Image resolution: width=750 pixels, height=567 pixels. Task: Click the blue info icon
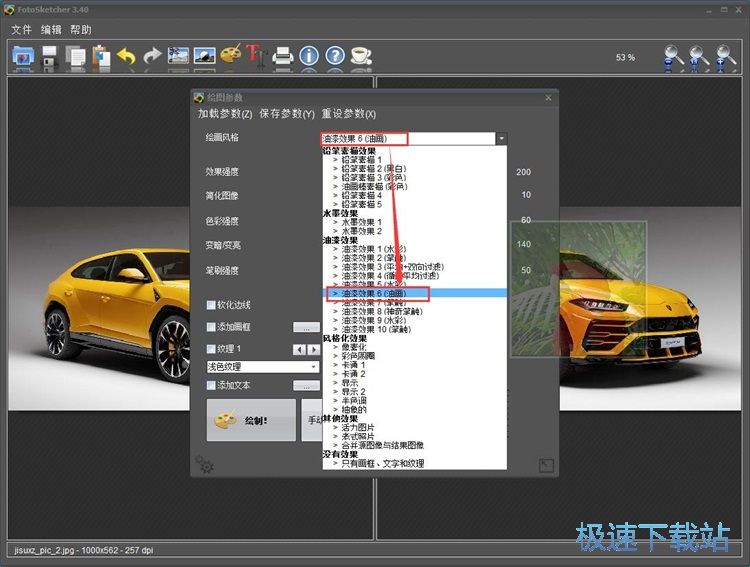pyautogui.click(x=309, y=56)
